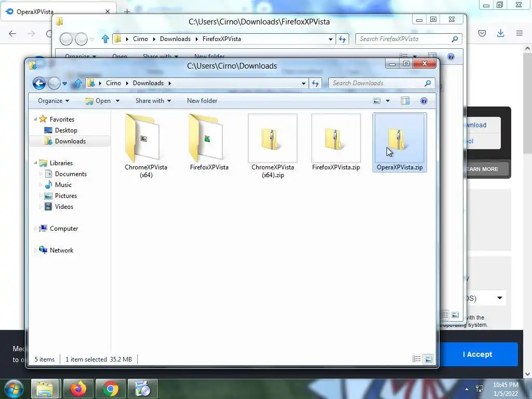Click the I Accept cookie button
The width and height of the screenshot is (532, 399).
pos(477,354)
